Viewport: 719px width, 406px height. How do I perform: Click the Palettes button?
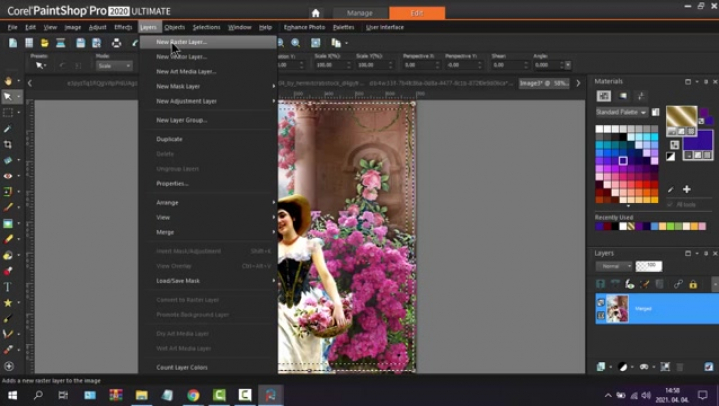[x=343, y=27]
